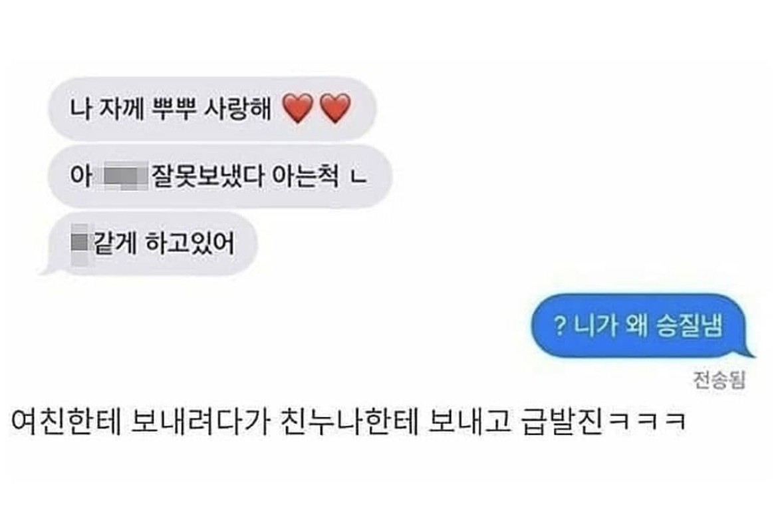Click the word '급발진' in the caption
Image resolution: width=778 pixels, height=532 pixels.
(562, 422)
